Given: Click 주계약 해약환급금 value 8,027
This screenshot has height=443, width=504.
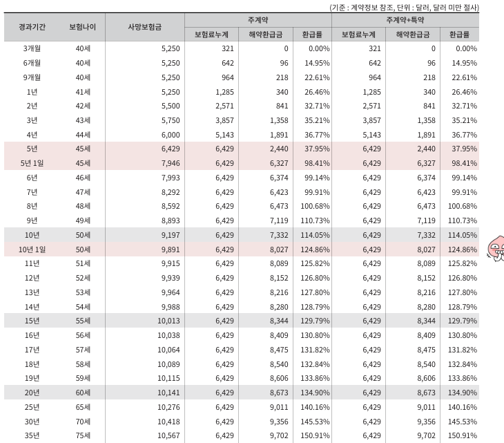Looking at the screenshot, I should 279,249.
